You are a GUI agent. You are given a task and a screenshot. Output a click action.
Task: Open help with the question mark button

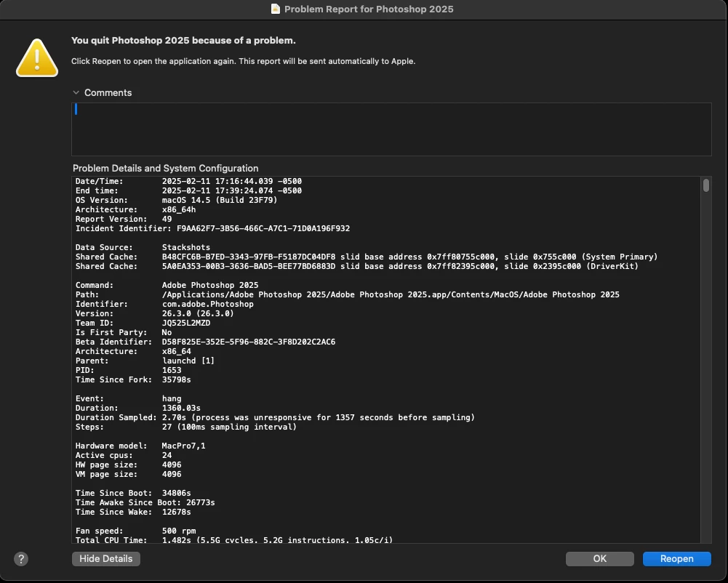pos(21,559)
